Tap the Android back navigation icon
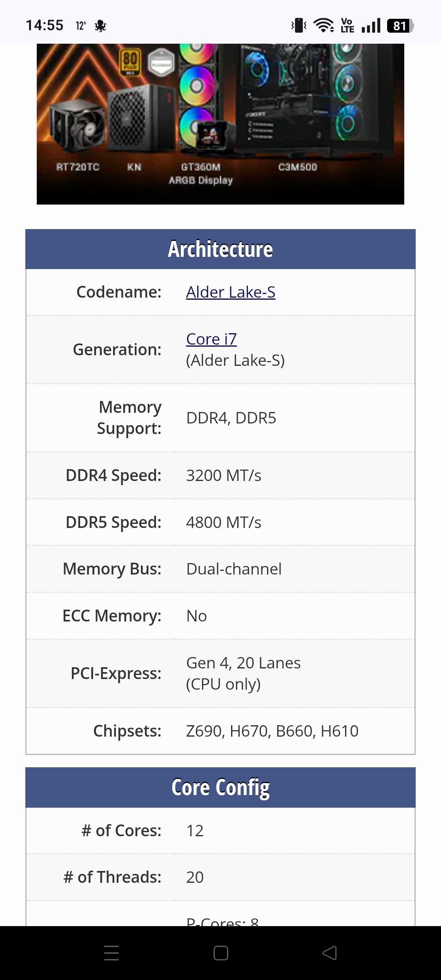441x980 pixels. (x=330, y=953)
